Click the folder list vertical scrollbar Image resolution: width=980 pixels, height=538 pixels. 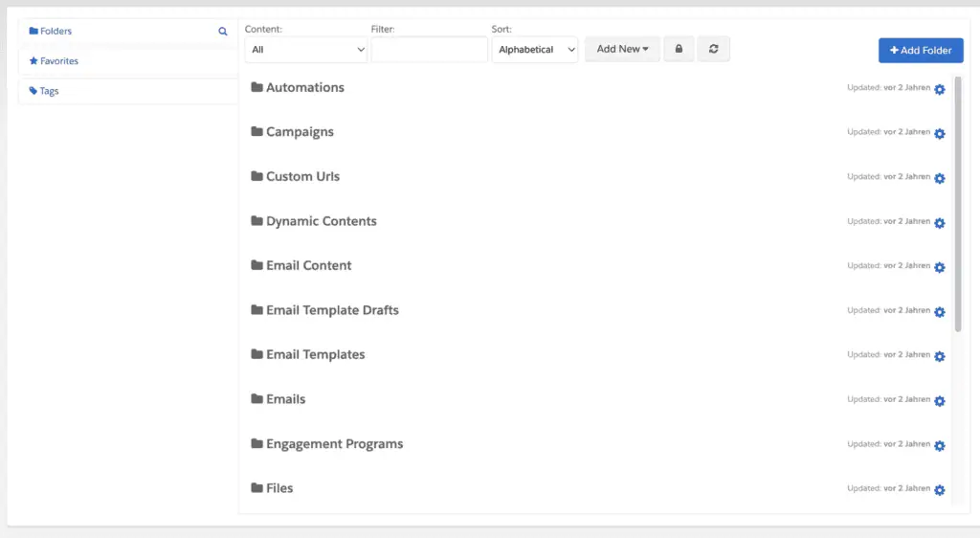[x=957, y=204]
